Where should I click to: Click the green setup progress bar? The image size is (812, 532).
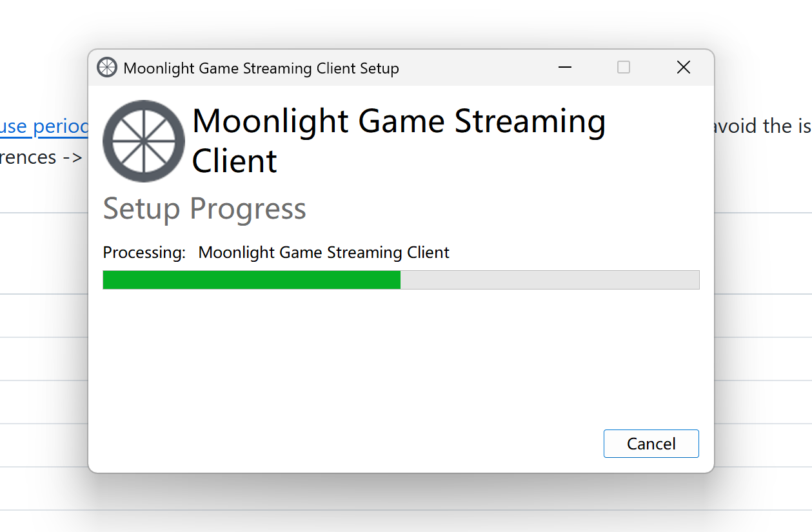(x=401, y=280)
